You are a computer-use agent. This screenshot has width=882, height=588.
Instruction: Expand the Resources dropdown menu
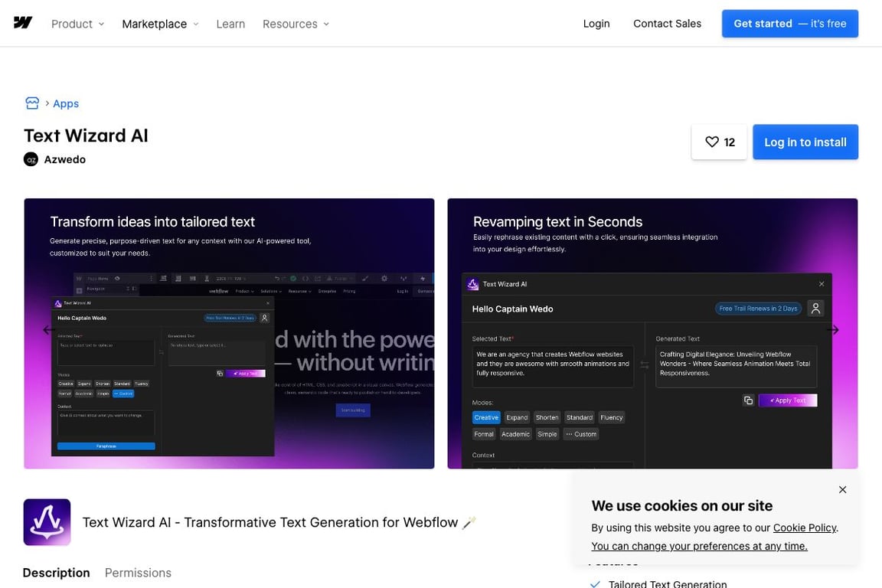[296, 24]
